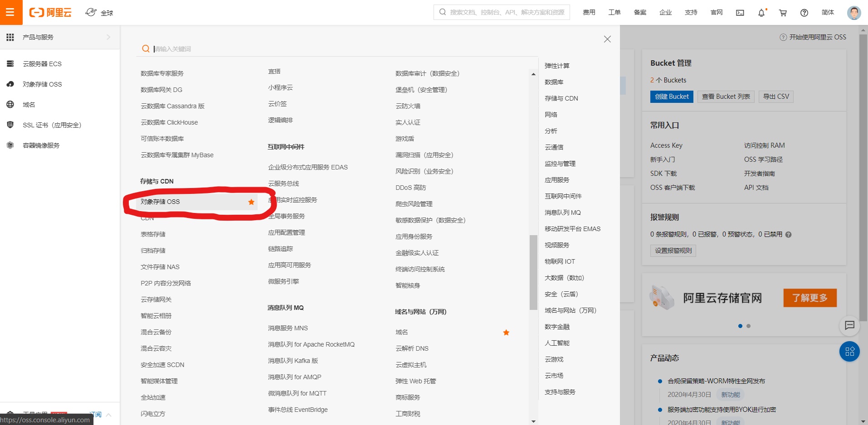Open the global region selector icon
The height and width of the screenshot is (425, 868).
pyautogui.click(x=91, y=12)
